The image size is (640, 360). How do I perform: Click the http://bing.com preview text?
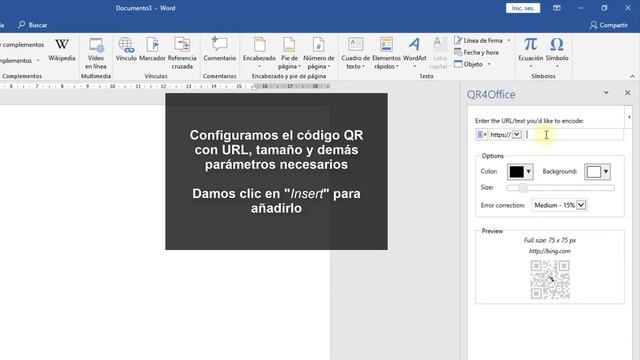(x=550, y=251)
